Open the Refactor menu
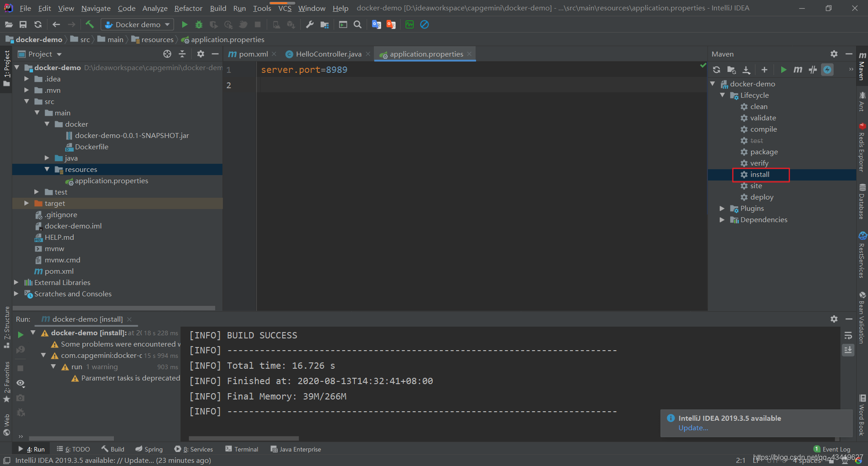This screenshot has width=868, height=466. [188, 8]
